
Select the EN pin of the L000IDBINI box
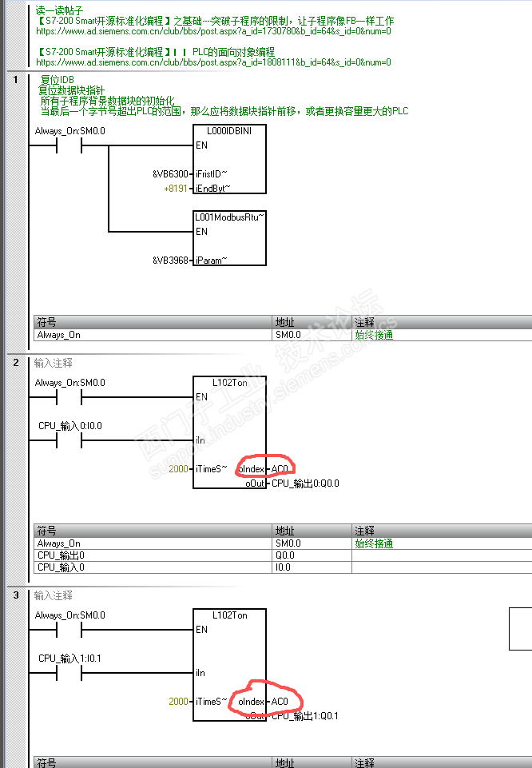coord(201,145)
